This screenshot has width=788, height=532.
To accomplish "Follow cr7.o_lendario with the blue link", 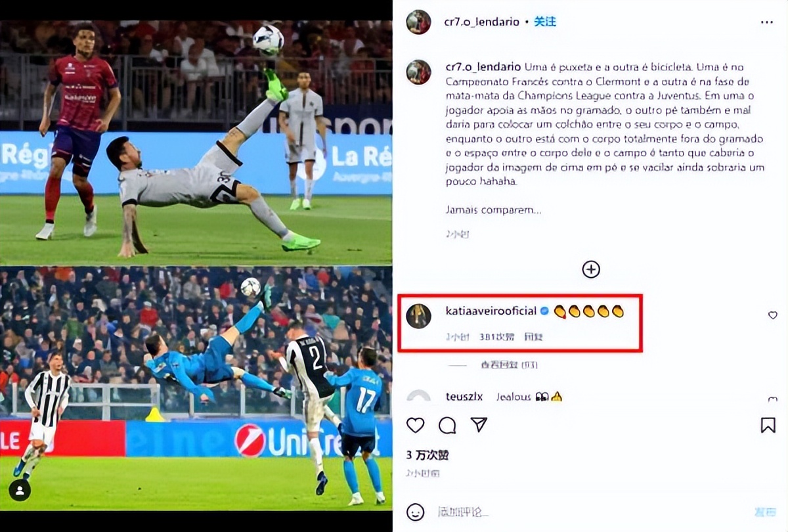I will [545, 22].
